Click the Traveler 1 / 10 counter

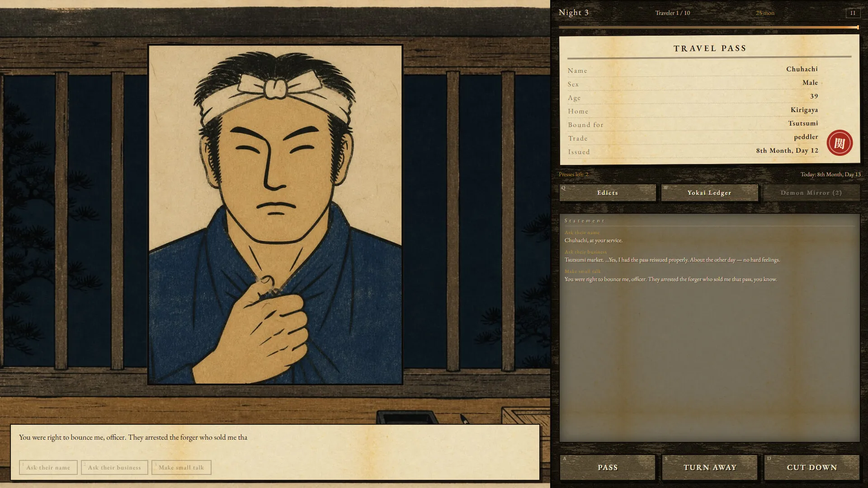click(673, 13)
